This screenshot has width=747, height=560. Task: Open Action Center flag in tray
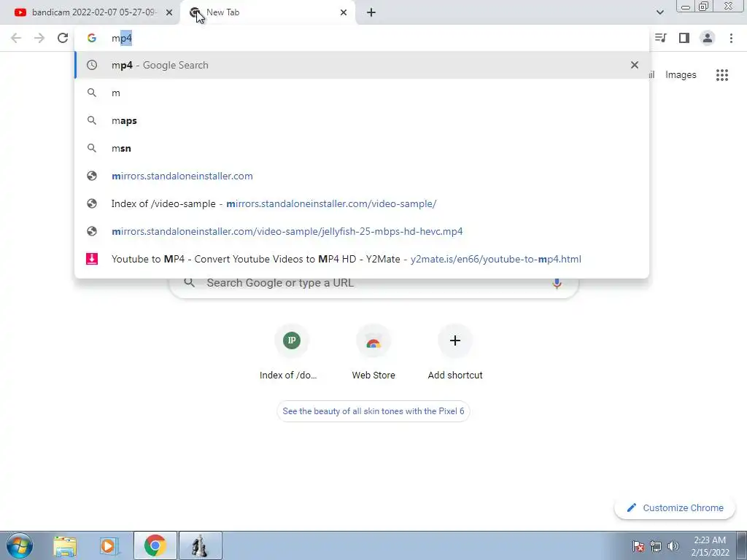(x=638, y=546)
